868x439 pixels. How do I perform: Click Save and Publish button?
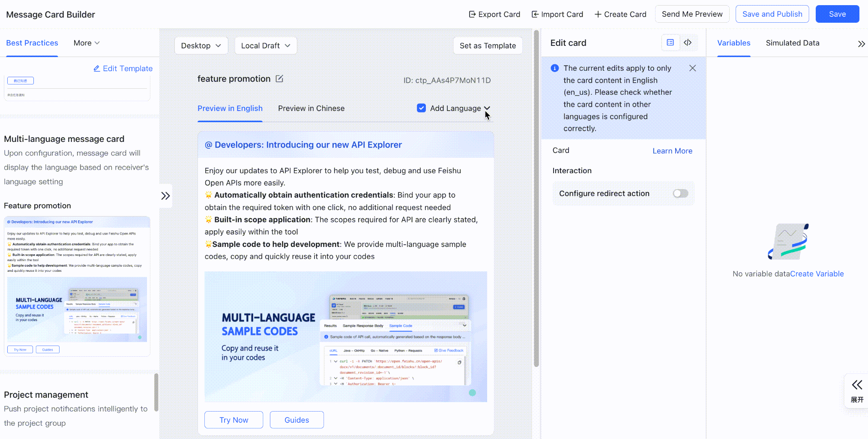(772, 14)
